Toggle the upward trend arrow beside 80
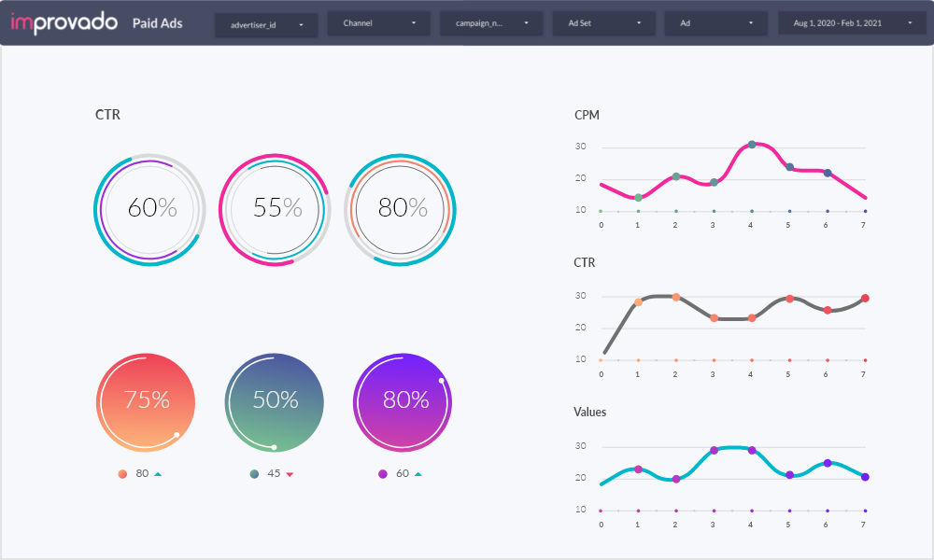The image size is (934, 560). tap(158, 473)
